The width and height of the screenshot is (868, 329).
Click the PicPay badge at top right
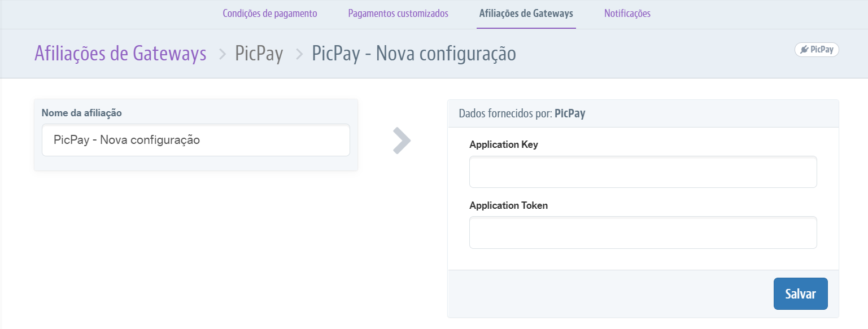point(817,50)
